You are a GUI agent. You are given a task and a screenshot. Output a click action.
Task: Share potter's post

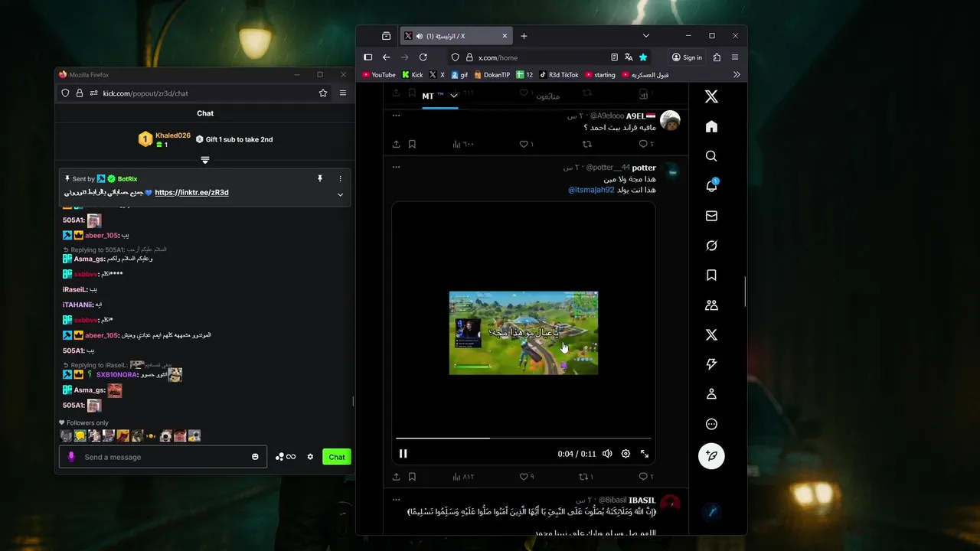tap(396, 477)
